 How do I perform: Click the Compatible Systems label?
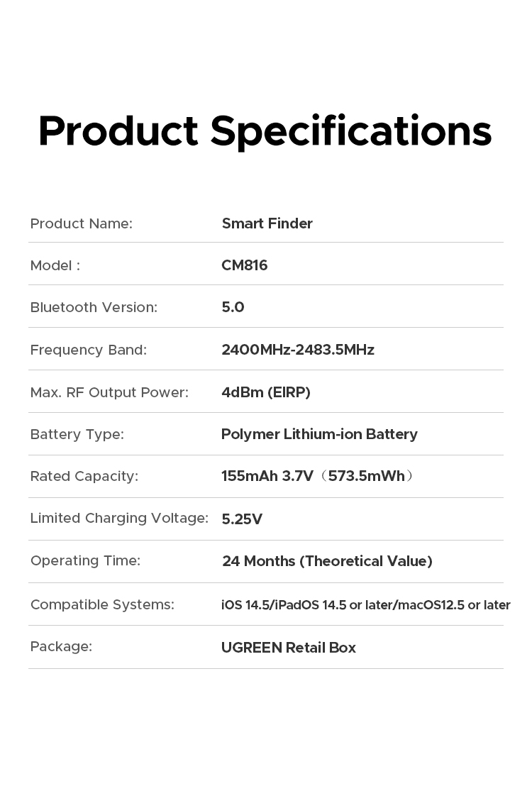pyautogui.click(x=102, y=604)
